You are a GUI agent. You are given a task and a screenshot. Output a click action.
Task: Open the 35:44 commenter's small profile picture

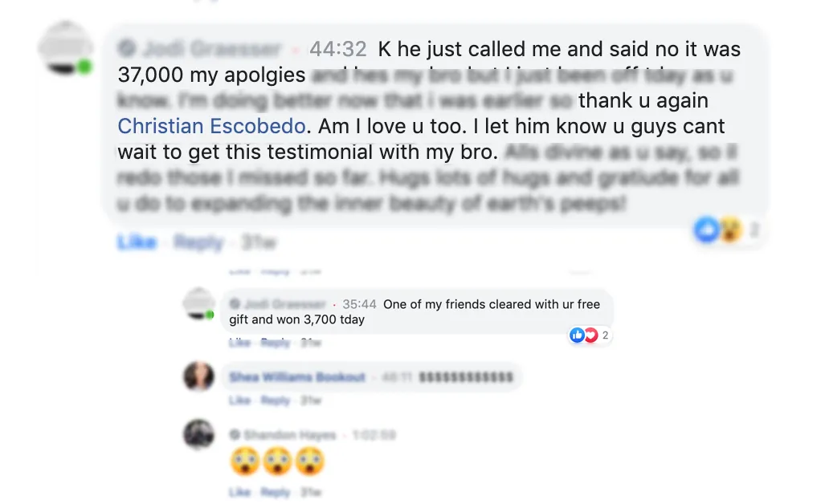pos(198,303)
